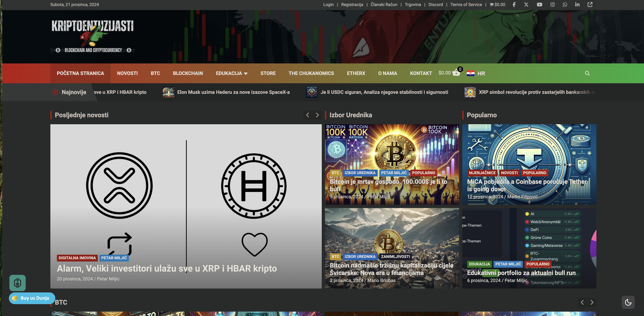
Task: Click the X (Twitter) icon
Action: [x=526, y=5]
